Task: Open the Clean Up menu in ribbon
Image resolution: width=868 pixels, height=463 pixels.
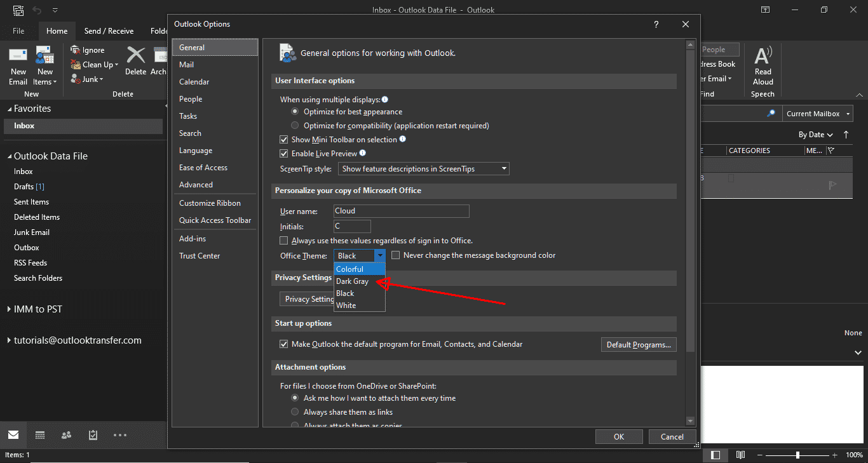Action: click(x=95, y=65)
